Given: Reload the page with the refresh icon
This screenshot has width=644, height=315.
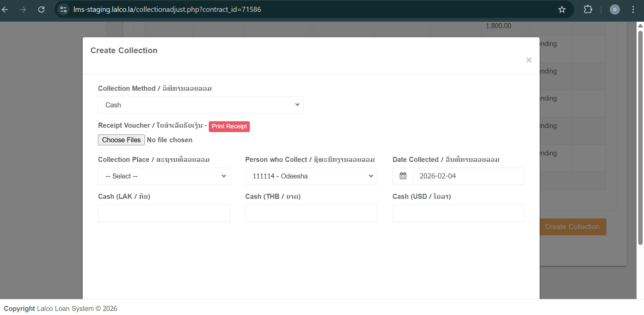Looking at the screenshot, I should pyautogui.click(x=41, y=9).
